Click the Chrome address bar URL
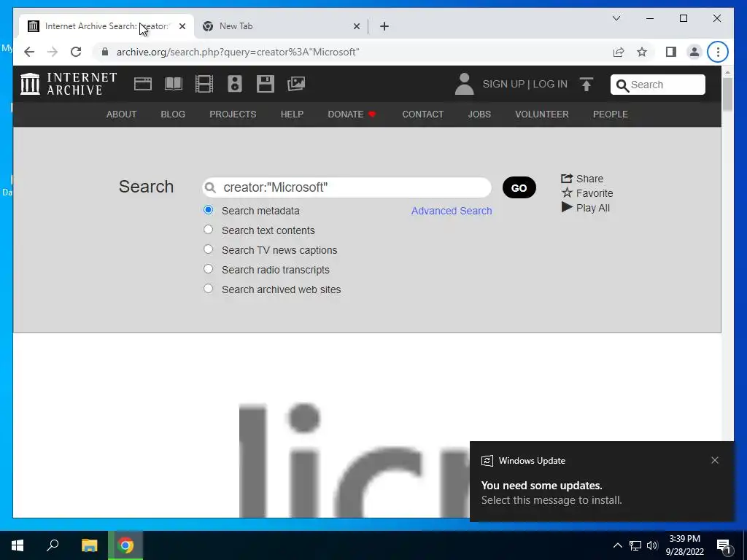Viewport: 747px width, 560px height. tap(238, 52)
